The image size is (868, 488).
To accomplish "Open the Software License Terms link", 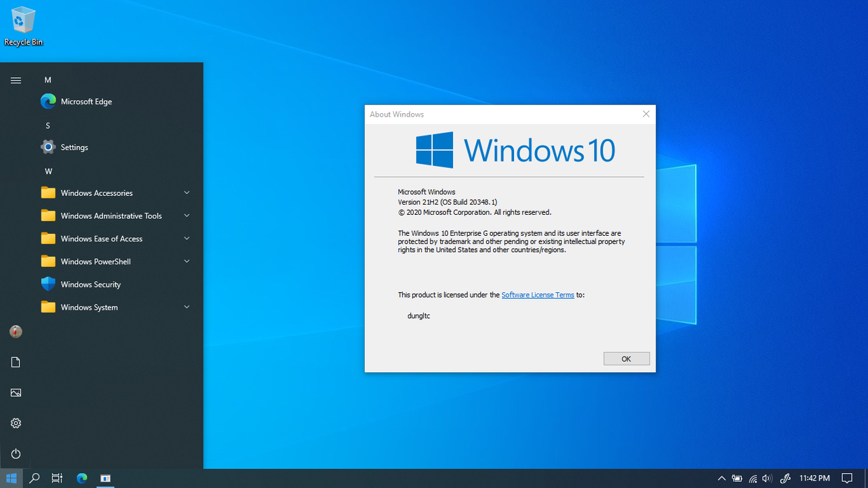I will tap(538, 295).
